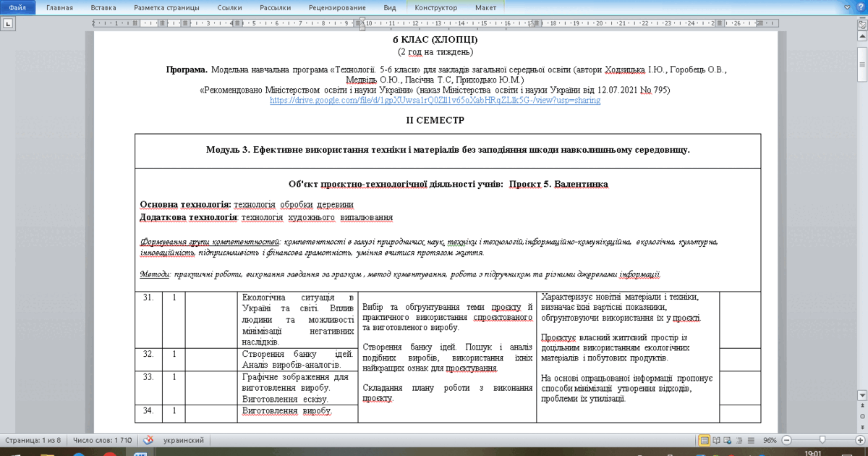This screenshot has width=868, height=456.
Task: Switch to Read Mode view
Action: [x=715, y=440]
